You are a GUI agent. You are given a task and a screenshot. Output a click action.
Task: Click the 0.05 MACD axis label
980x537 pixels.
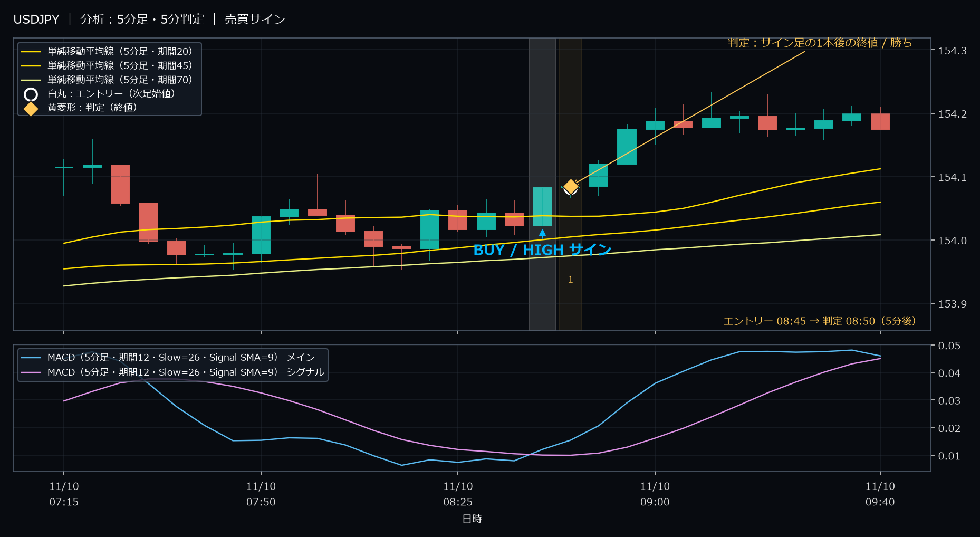click(x=949, y=346)
